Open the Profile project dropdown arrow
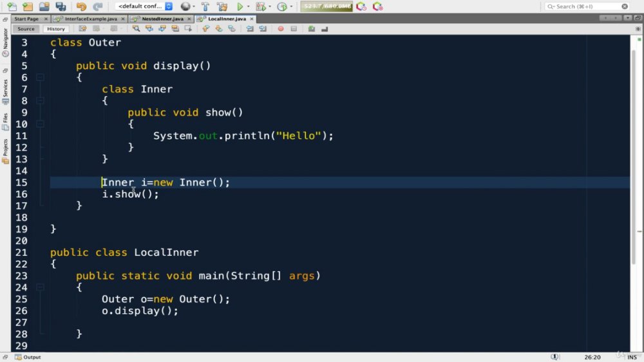This screenshot has height=362, width=644. (x=291, y=6)
